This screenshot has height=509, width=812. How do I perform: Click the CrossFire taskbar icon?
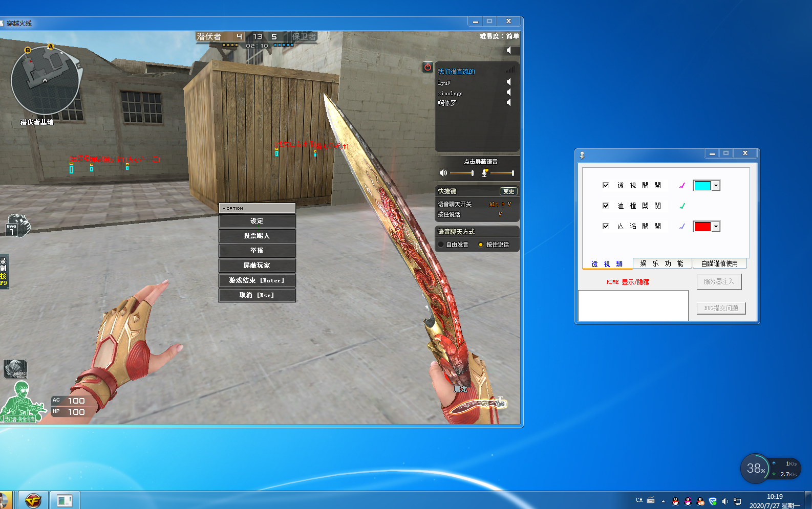pos(33,500)
